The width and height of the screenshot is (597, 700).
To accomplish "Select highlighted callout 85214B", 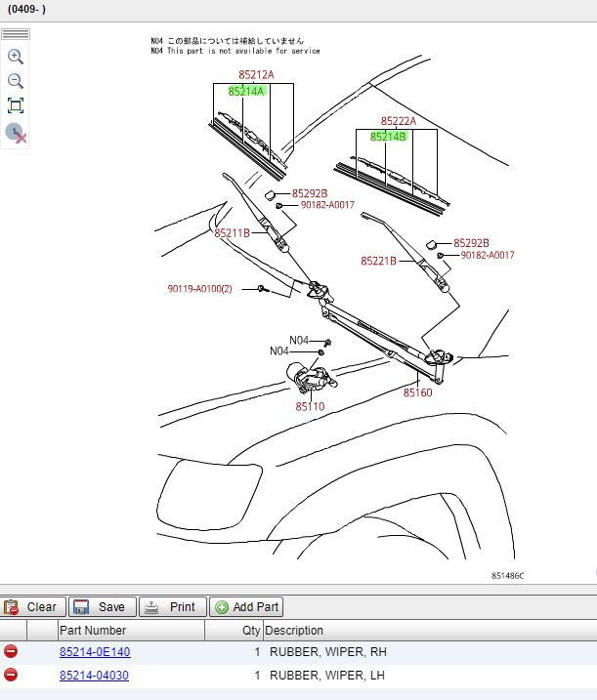I will point(388,136).
